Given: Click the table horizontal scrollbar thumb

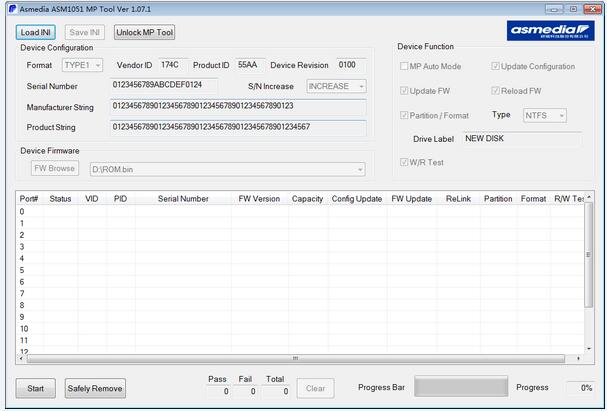Looking at the screenshot, I should point(296,358).
